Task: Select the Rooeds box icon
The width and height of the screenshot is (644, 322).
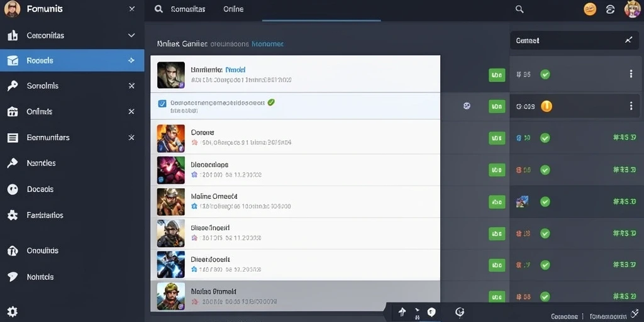Action: tap(13, 61)
